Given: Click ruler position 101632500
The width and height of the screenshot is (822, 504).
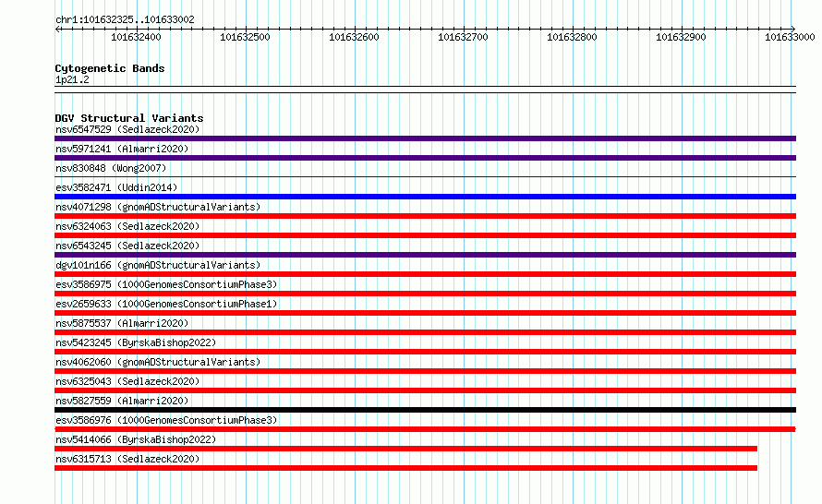Looking at the screenshot, I should pos(246,37).
